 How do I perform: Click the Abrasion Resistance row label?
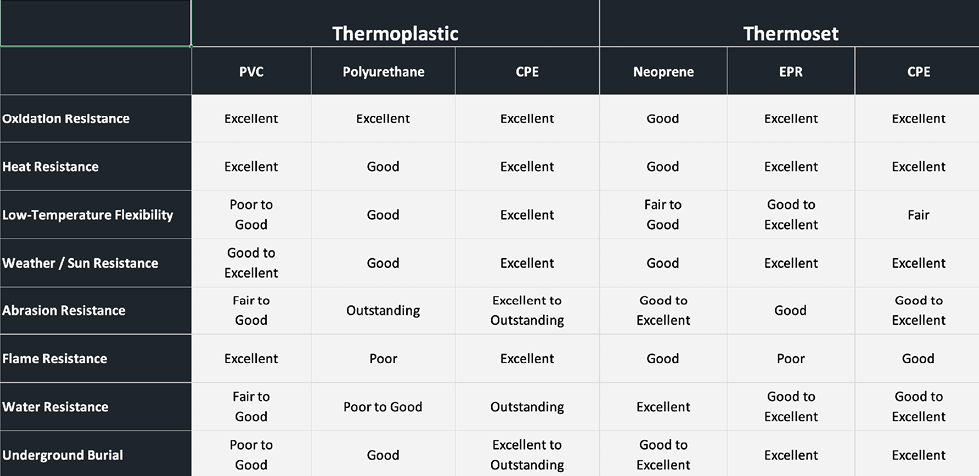click(96, 310)
